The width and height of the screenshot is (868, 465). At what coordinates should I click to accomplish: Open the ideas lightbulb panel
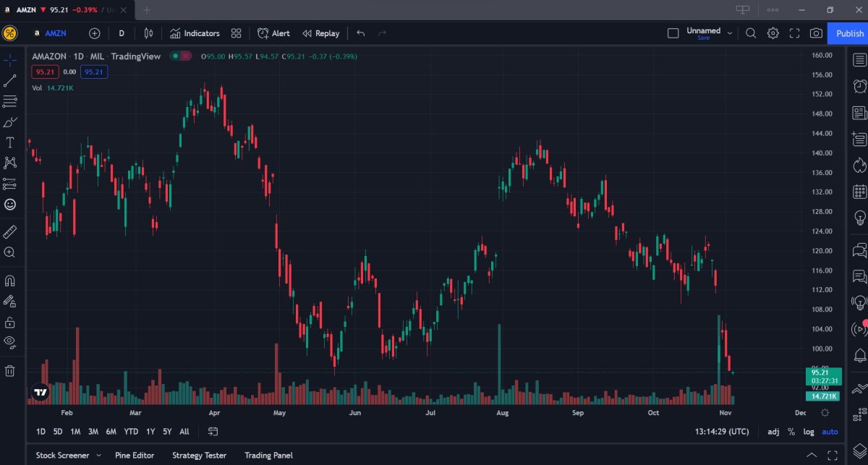[859, 218]
